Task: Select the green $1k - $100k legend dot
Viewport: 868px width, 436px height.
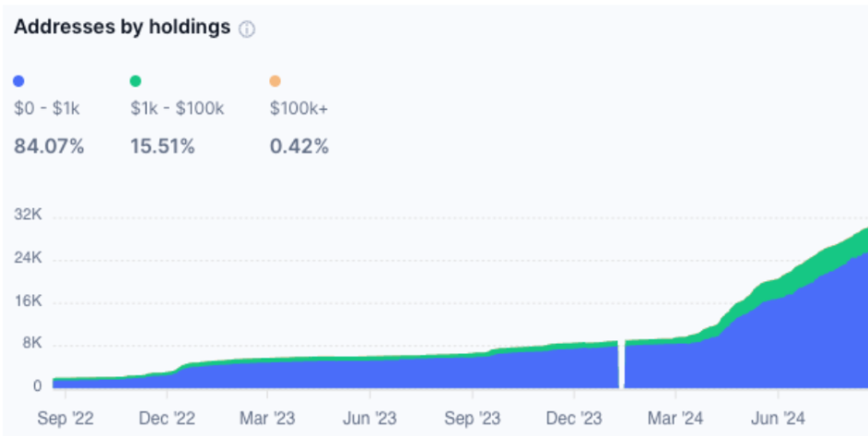Action: 135,81
